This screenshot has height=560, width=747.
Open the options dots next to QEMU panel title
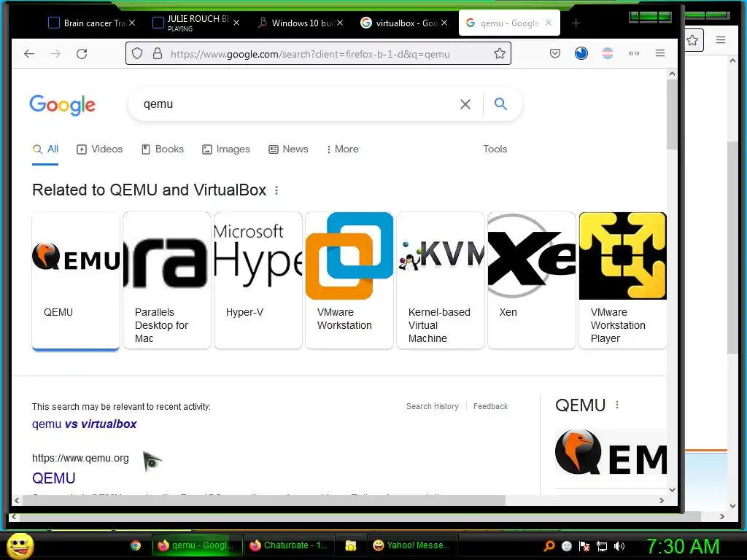pos(617,405)
